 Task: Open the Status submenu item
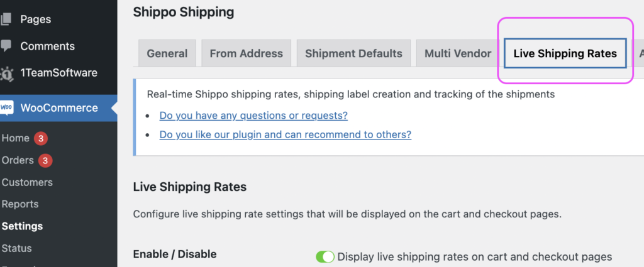coord(16,248)
